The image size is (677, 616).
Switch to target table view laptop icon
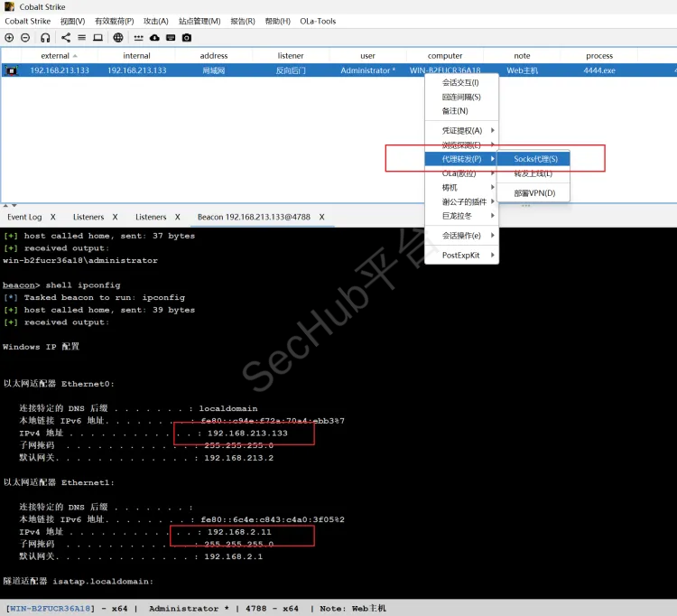pos(98,38)
